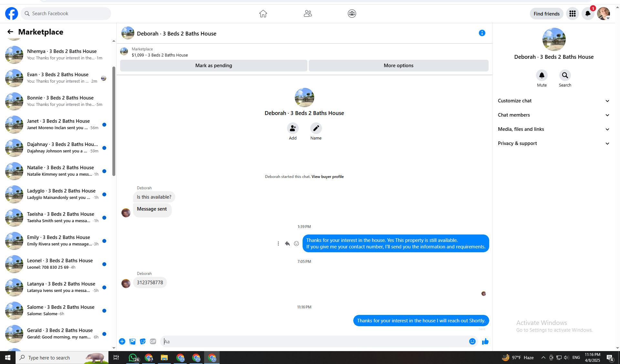
Task: Attach a photo using the image icon
Action: pyautogui.click(x=132, y=341)
